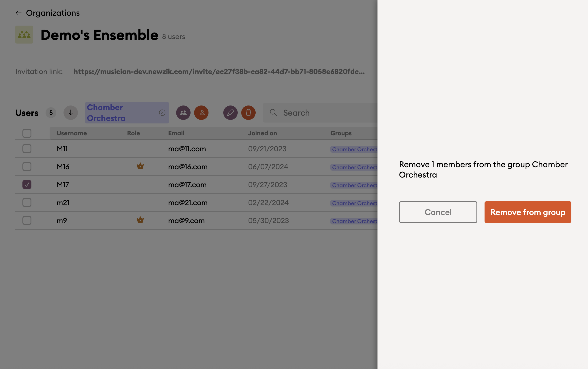Click the invitation link URL

pyautogui.click(x=219, y=72)
